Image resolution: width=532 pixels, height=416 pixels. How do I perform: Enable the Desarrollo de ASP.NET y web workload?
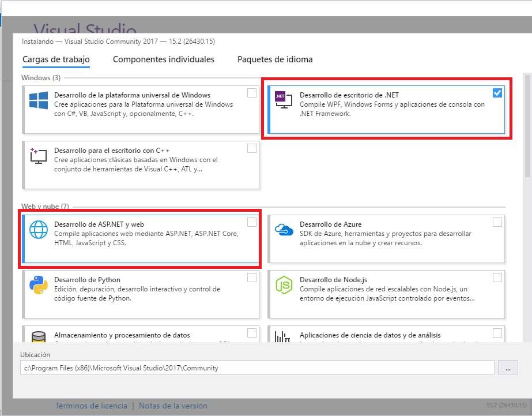click(x=251, y=222)
